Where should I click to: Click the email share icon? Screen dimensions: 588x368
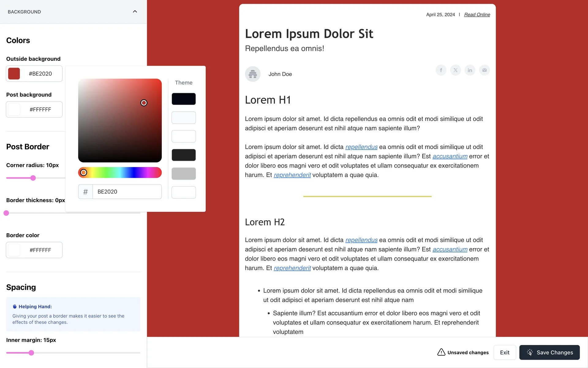(x=484, y=70)
